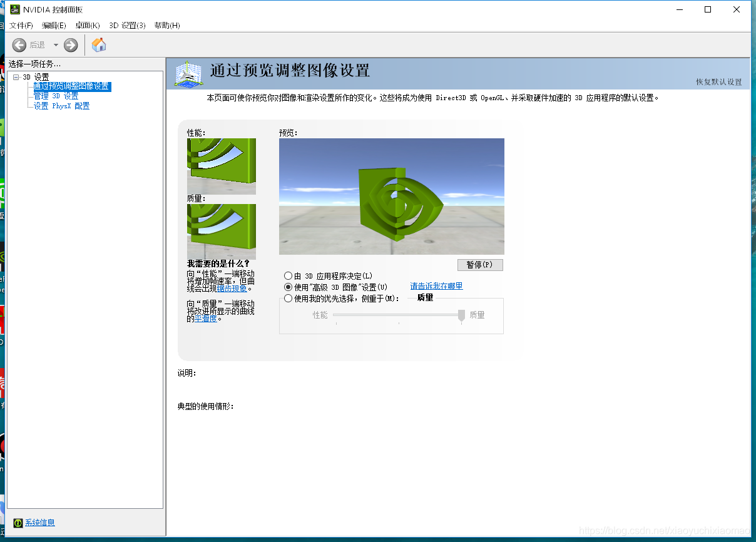Click the 平滑度 link
The width and height of the screenshot is (756, 542).
pyautogui.click(x=206, y=319)
